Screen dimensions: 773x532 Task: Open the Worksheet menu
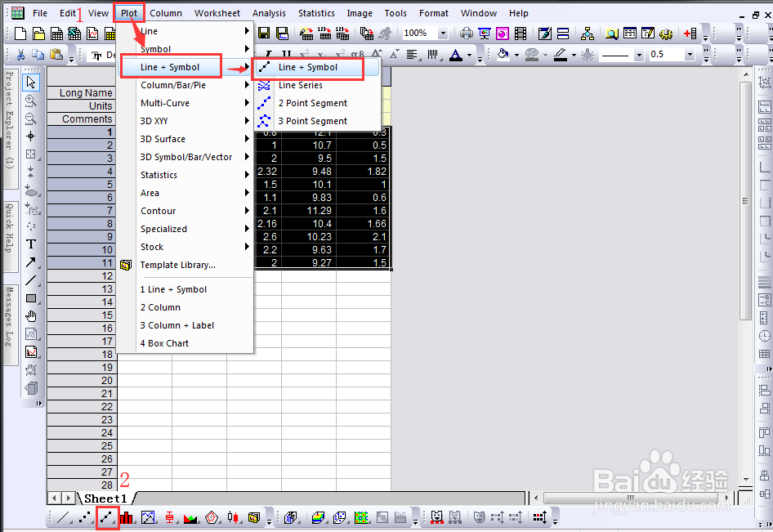[217, 13]
